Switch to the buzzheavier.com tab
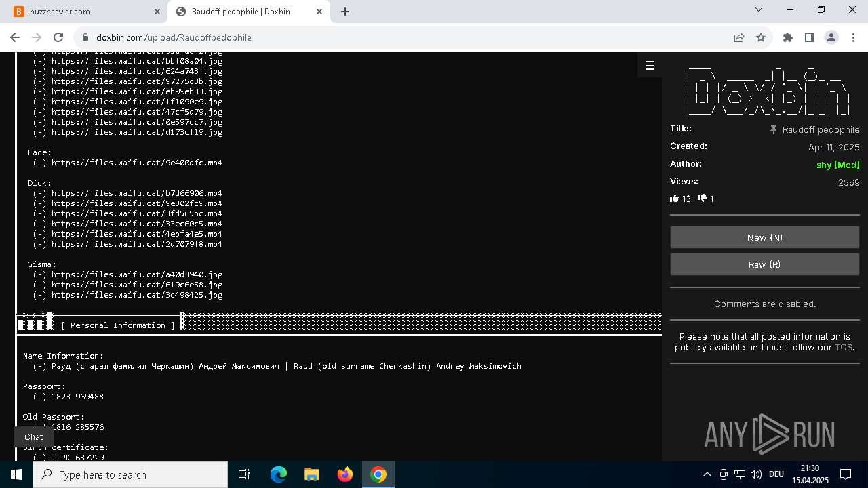Viewport: 868px width, 488px height. point(88,12)
